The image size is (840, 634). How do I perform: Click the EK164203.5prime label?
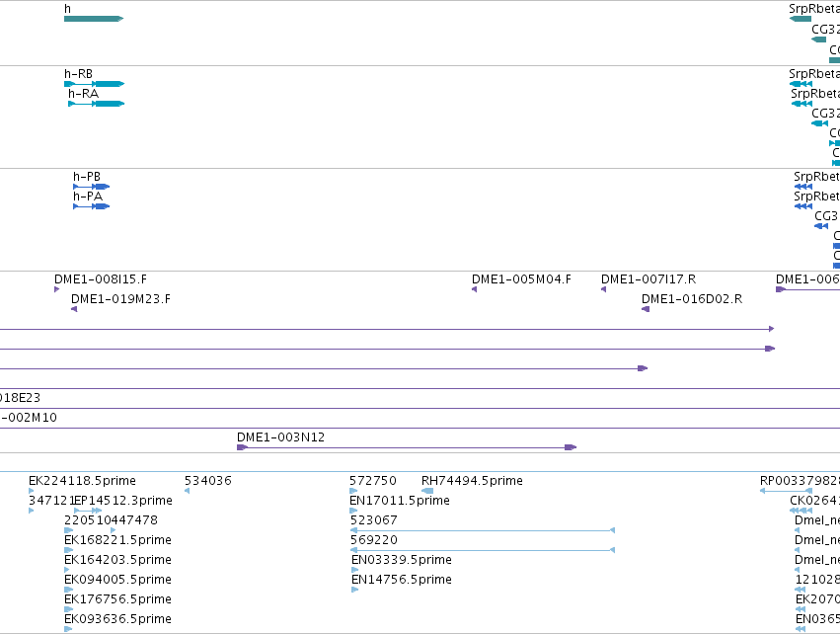(117, 560)
